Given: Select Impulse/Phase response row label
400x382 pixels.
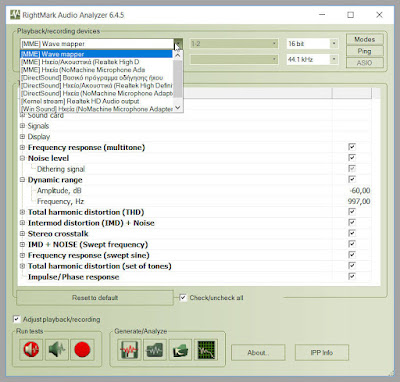Looking at the screenshot, I should [x=73, y=277].
